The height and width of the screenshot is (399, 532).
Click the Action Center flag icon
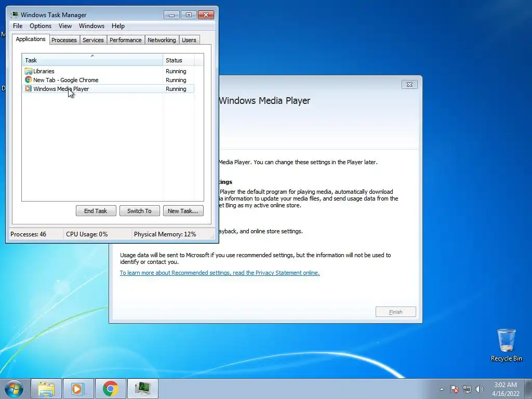click(x=455, y=389)
